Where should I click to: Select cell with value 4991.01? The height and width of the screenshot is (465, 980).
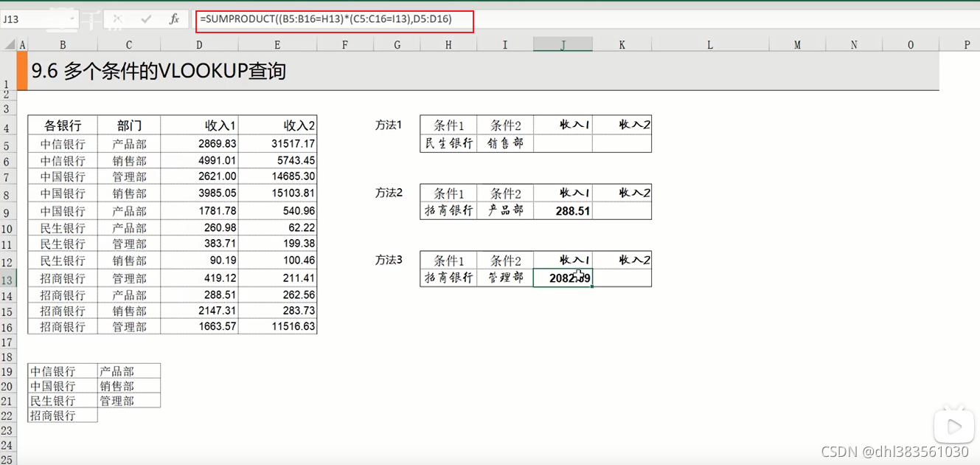click(199, 160)
